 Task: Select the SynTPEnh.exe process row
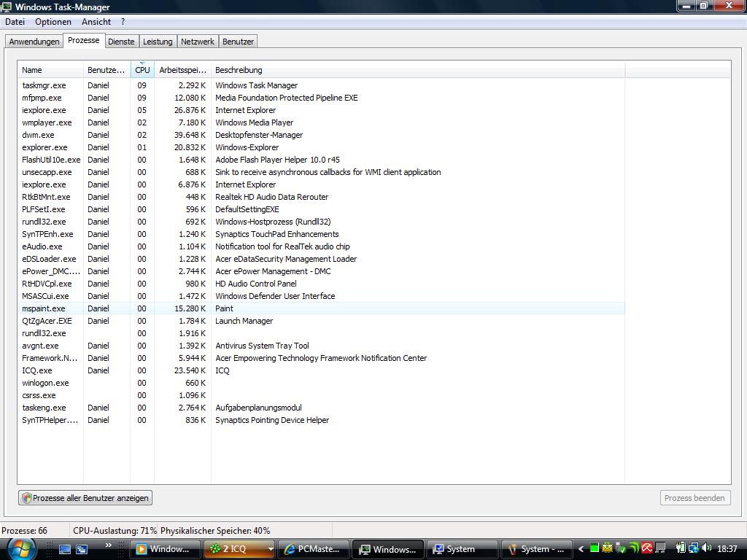tap(321, 234)
